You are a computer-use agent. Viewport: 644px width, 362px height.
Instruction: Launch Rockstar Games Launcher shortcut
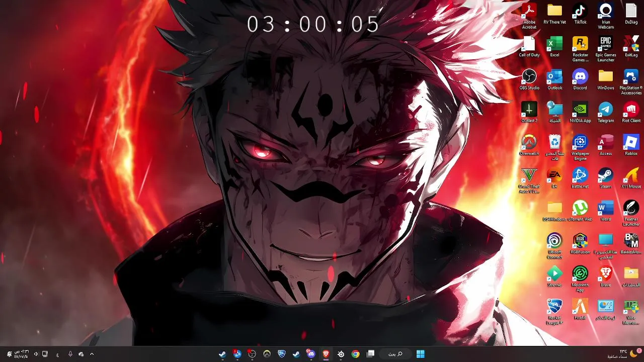pos(580,49)
